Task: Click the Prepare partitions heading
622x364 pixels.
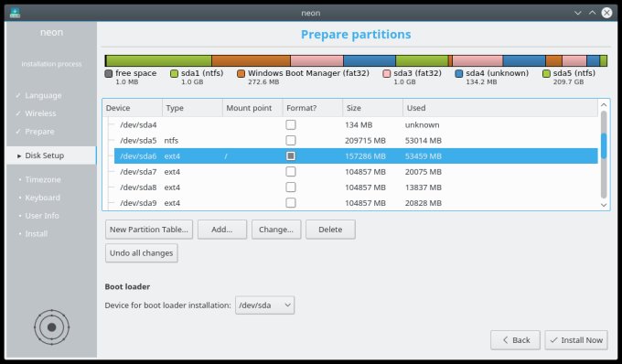Action: coord(356,35)
